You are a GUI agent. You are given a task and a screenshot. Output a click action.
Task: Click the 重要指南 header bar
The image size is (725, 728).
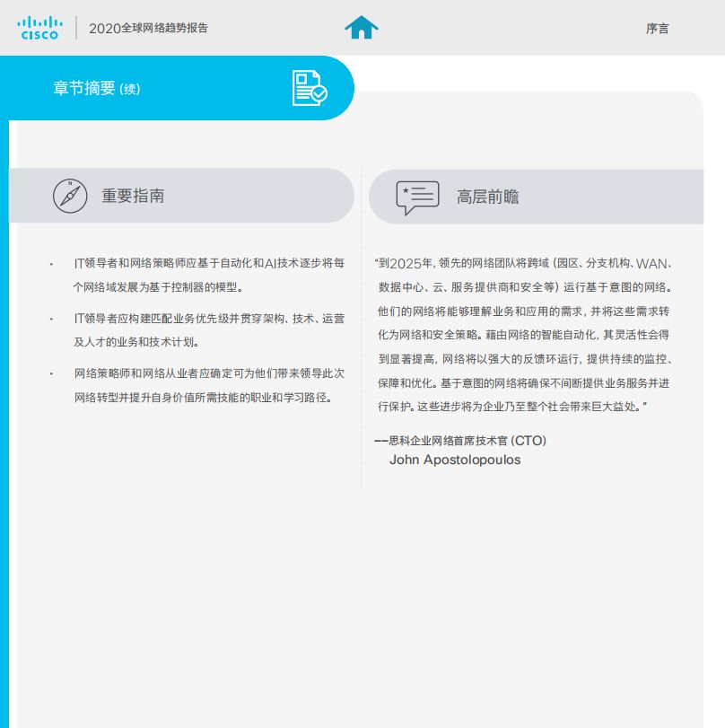(x=179, y=196)
